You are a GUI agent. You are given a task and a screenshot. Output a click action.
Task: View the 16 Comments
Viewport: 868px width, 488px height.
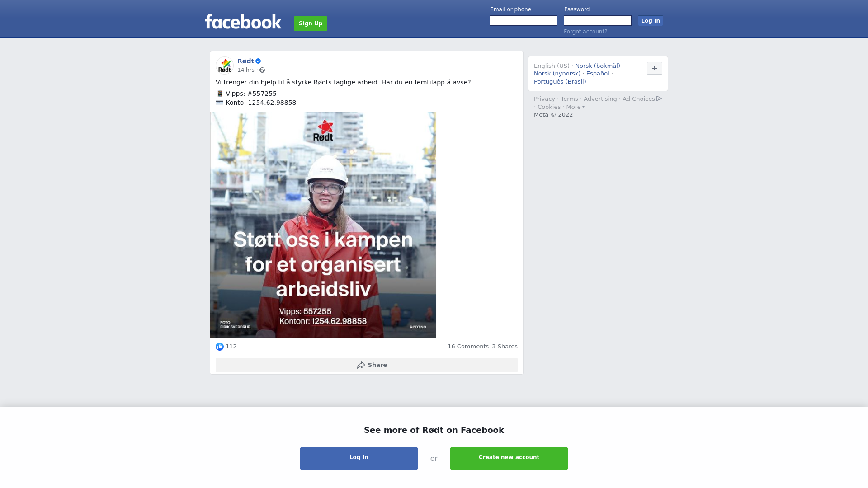pos(468,347)
